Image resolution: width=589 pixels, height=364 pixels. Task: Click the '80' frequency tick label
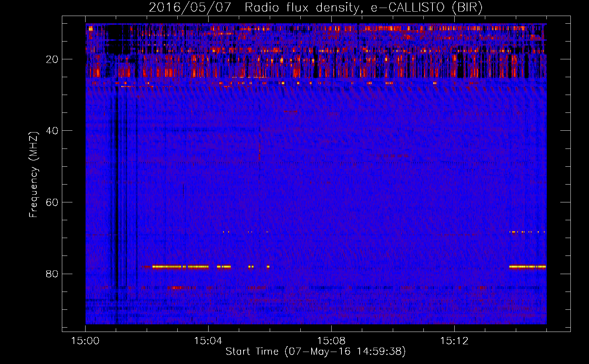(x=52, y=274)
